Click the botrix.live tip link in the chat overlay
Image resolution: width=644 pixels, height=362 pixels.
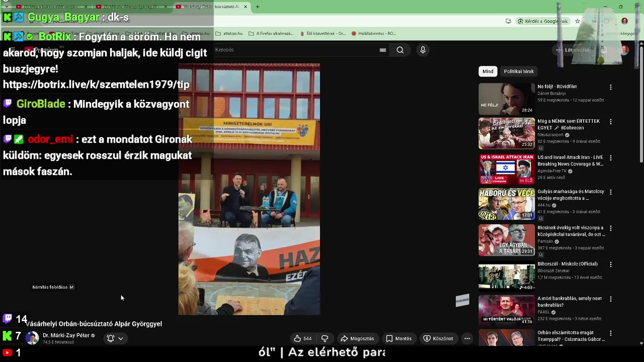point(96,84)
